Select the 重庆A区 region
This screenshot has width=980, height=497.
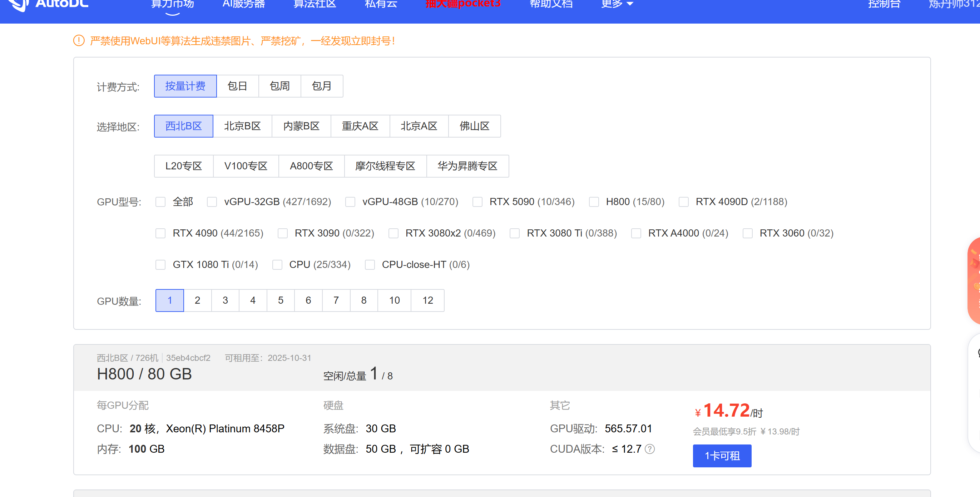360,126
